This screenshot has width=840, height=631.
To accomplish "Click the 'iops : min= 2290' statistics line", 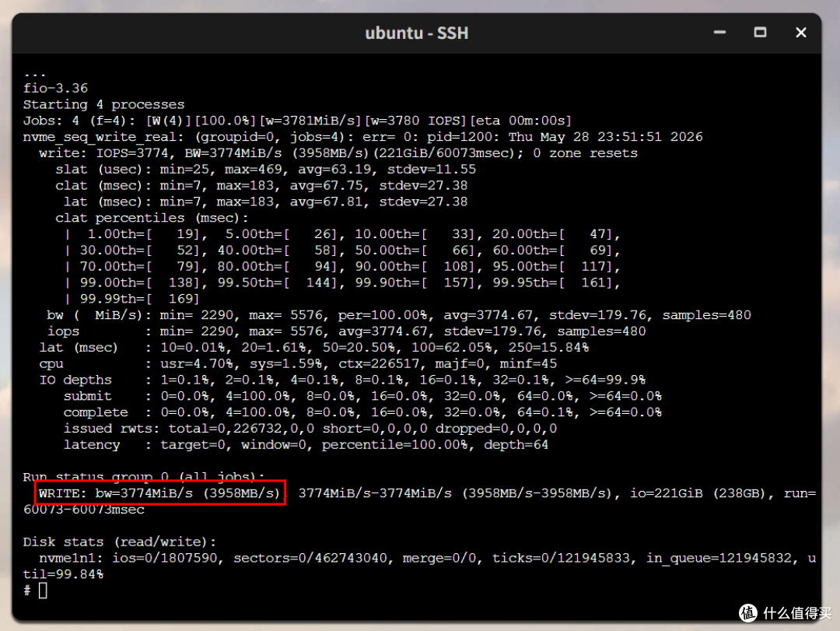I will coord(347,331).
